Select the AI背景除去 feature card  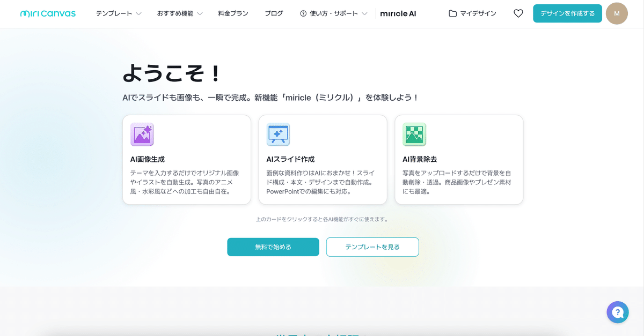(459, 160)
